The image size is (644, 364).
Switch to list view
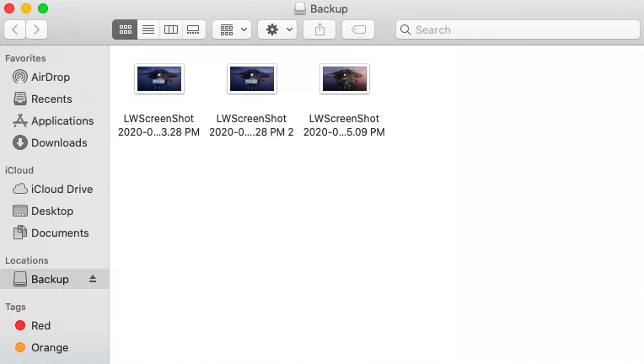(x=148, y=29)
